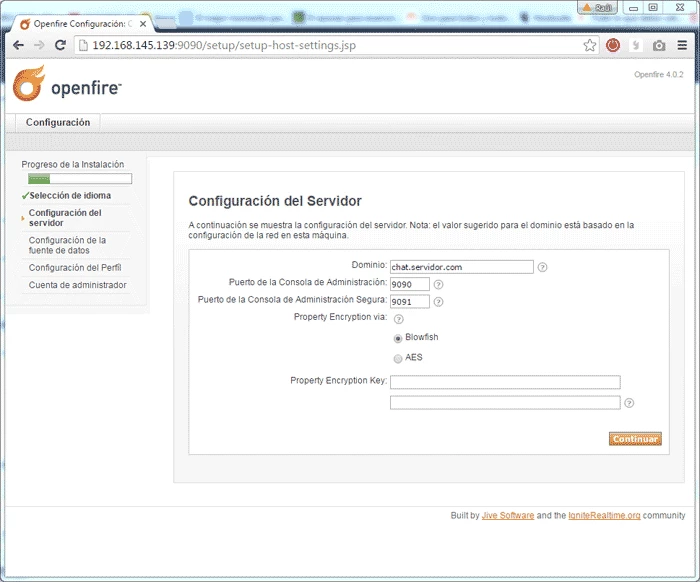Click help icon beside encryption key confirmation
Viewport: 700px width, 582px height.
click(x=628, y=403)
